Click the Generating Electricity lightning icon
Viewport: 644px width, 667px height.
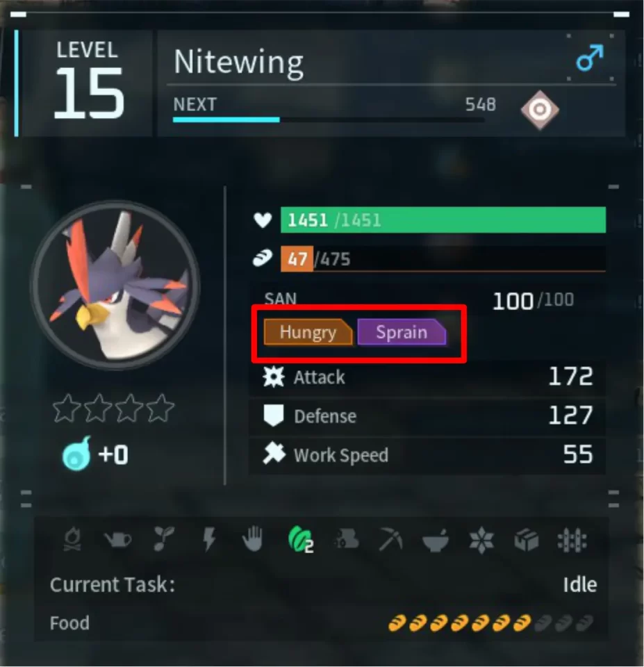209,539
